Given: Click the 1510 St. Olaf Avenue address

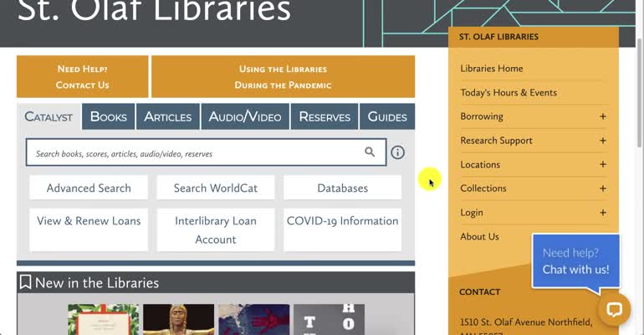Looking at the screenshot, I should 526,322.
